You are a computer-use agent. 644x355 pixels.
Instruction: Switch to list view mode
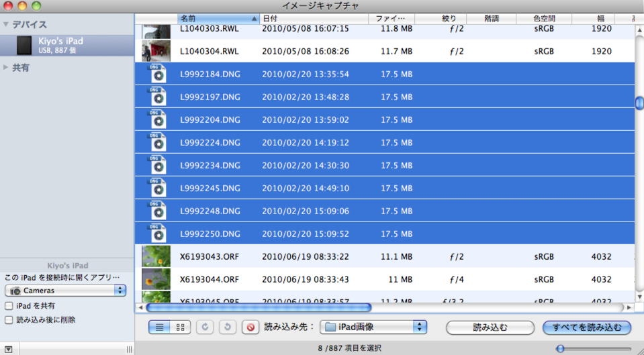[x=159, y=327]
